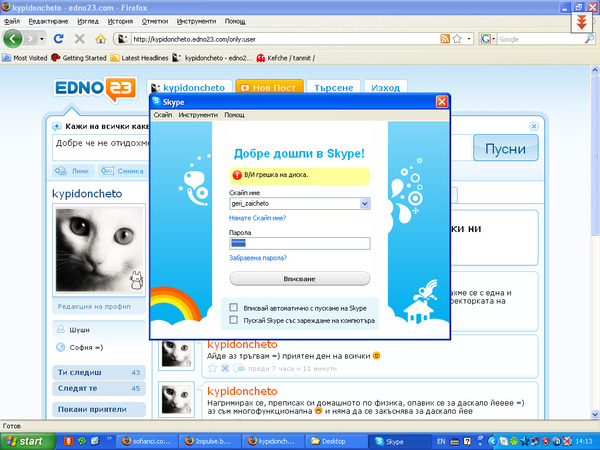Reply to post with comment icon

[x=239, y=368]
